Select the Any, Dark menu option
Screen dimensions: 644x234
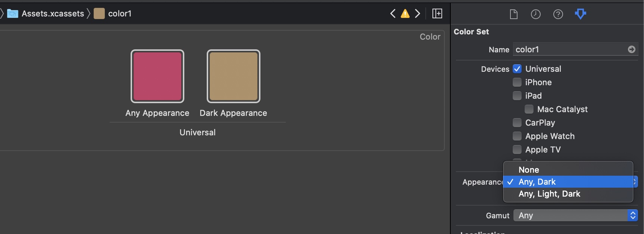point(537,182)
